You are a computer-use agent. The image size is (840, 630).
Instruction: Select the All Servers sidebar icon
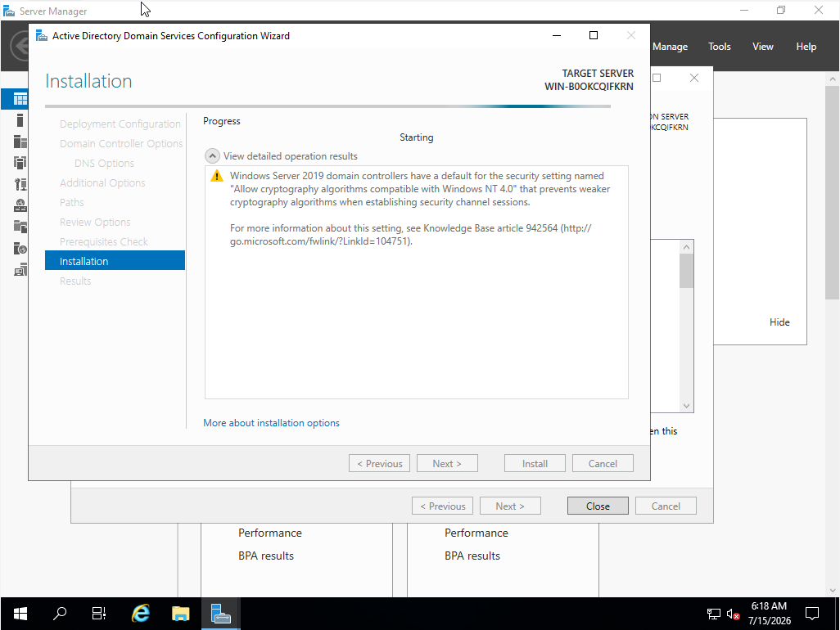pyautogui.click(x=20, y=142)
